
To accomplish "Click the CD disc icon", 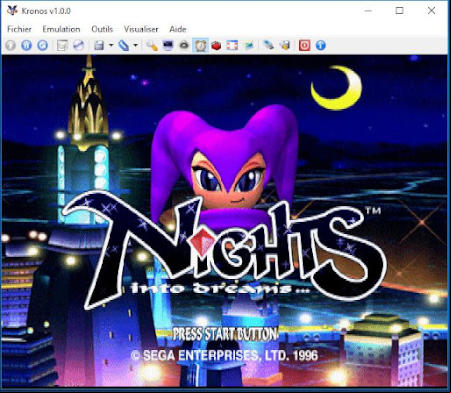I will pyautogui.click(x=79, y=45).
